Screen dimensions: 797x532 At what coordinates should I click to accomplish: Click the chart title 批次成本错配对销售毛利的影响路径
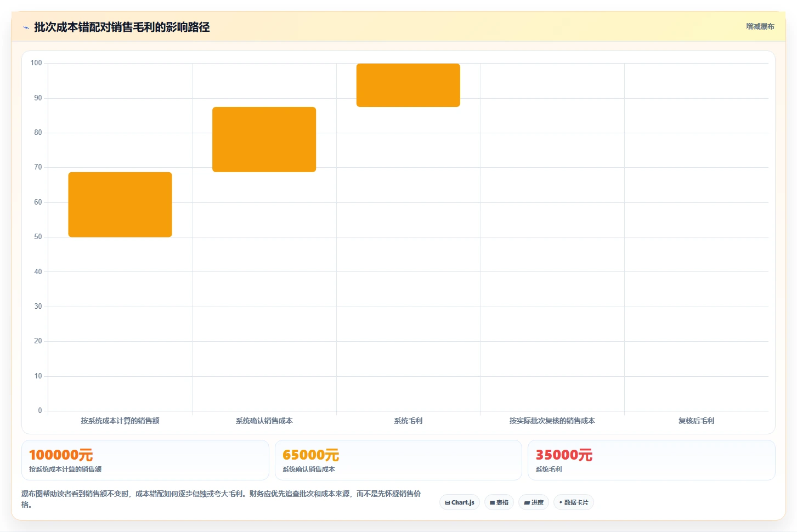coord(122,27)
